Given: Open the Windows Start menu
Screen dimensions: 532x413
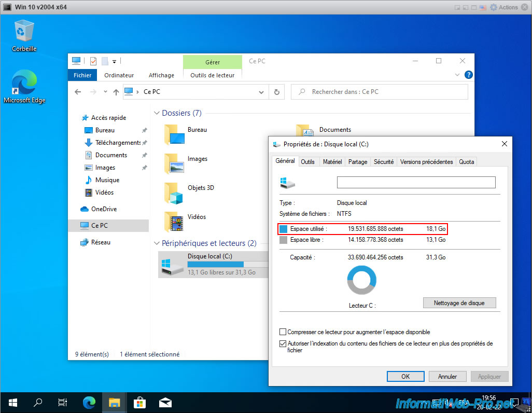Looking at the screenshot, I should pyautogui.click(x=13, y=403).
